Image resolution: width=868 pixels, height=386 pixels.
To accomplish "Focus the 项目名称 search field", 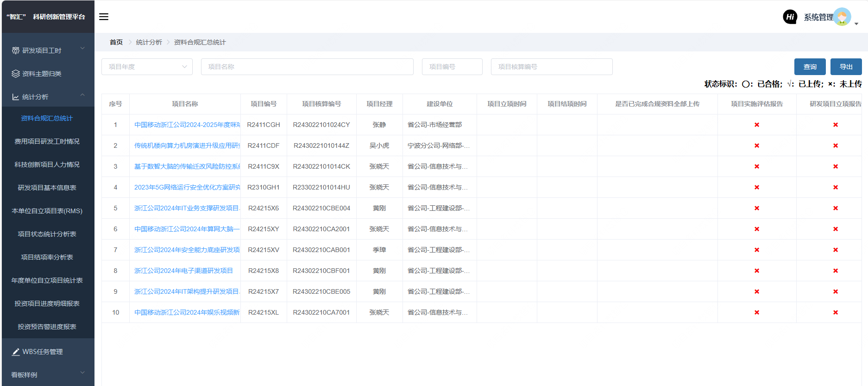I will click(x=307, y=67).
